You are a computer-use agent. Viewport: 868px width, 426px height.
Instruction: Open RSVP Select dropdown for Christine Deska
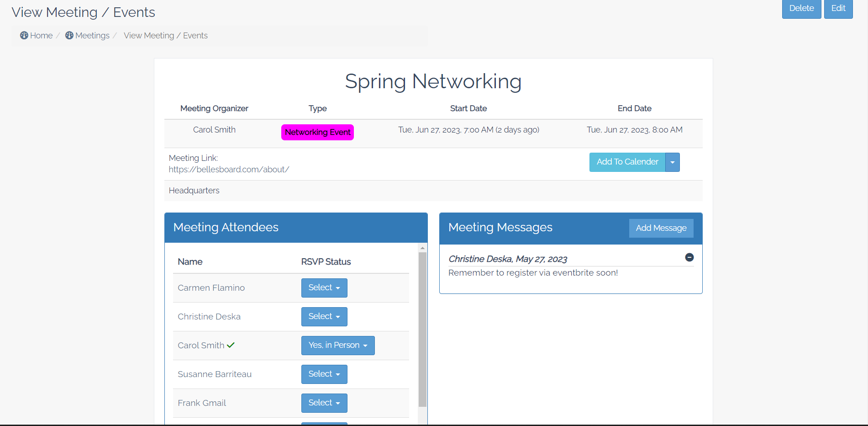tap(324, 317)
